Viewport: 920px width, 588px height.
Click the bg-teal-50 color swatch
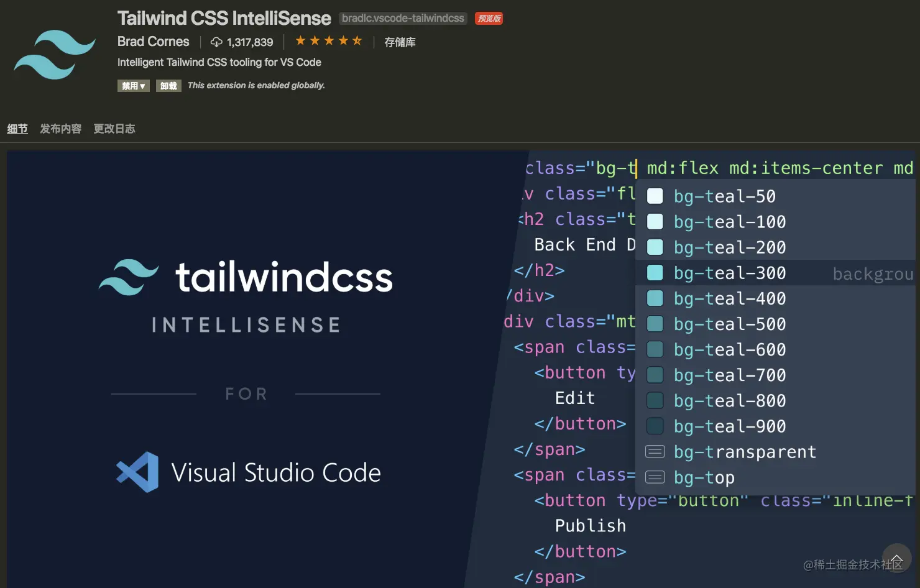[x=655, y=196]
